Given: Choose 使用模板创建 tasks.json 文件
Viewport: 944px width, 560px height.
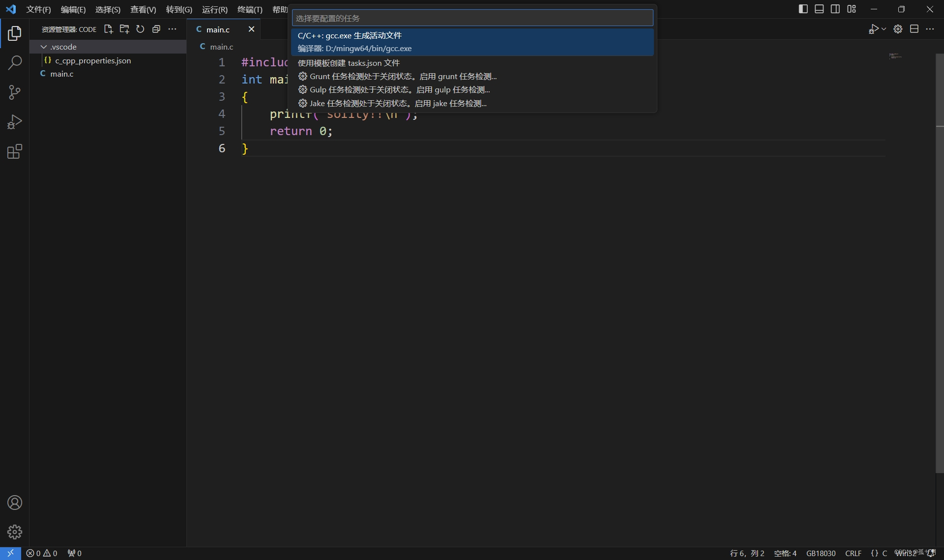Looking at the screenshot, I should (472, 63).
